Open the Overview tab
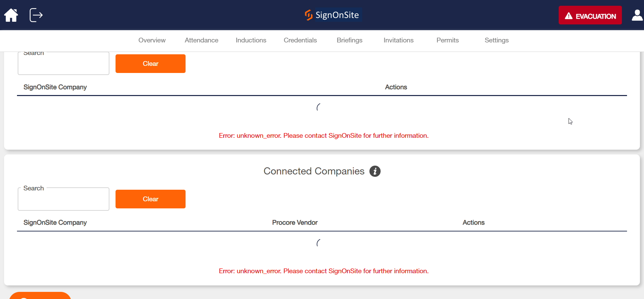644x299 pixels. tap(152, 40)
